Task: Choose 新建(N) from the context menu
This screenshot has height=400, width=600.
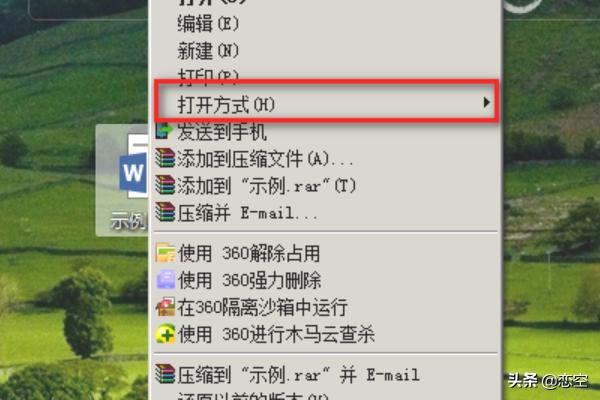Action: [208, 51]
